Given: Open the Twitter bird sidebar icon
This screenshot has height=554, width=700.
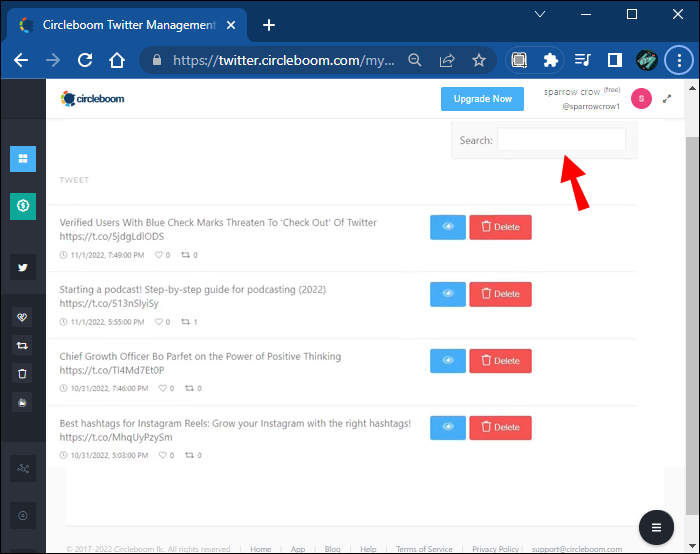Looking at the screenshot, I should [x=23, y=267].
